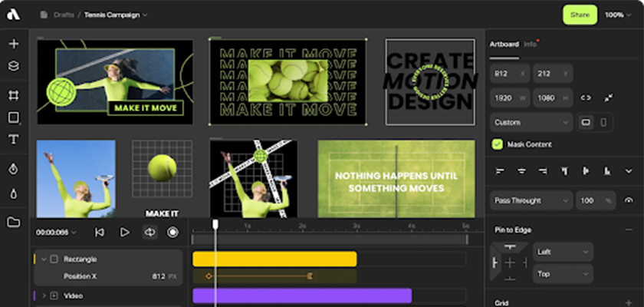The width and height of the screenshot is (644, 307).
Task: Open the folder assets icon in left toolbar
Action: (x=14, y=223)
